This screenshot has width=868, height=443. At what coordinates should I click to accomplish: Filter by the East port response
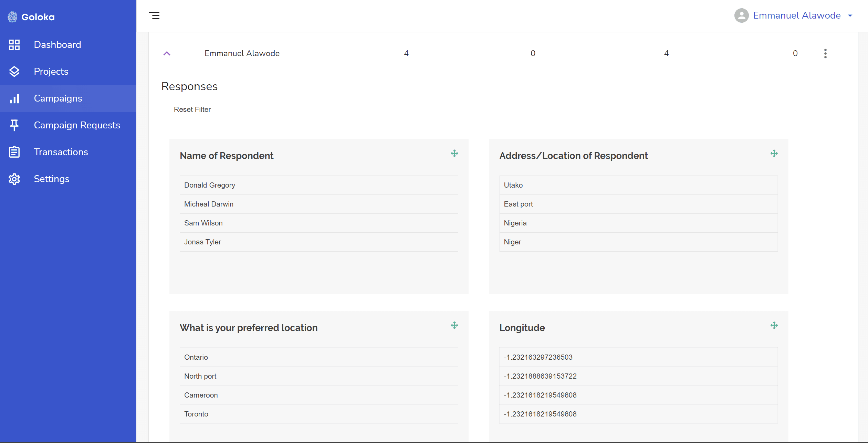pos(518,204)
